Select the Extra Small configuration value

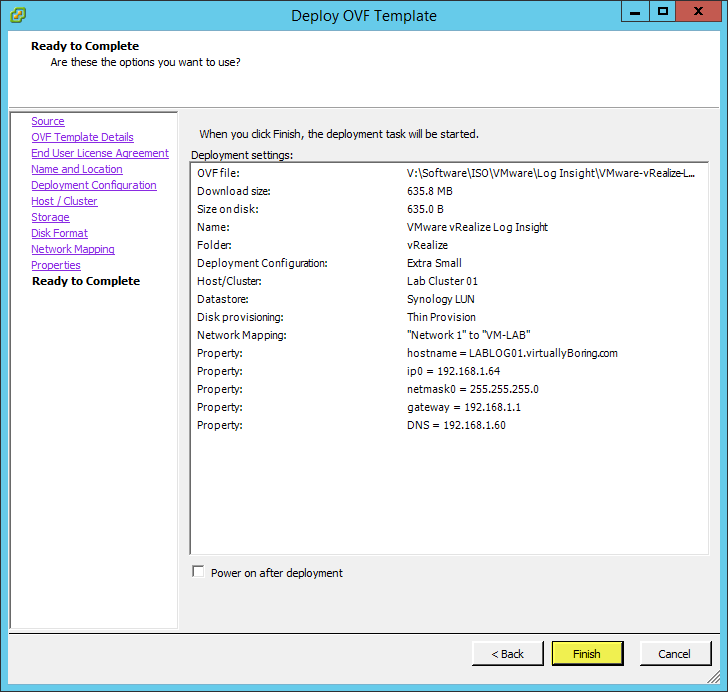pyautogui.click(x=434, y=263)
